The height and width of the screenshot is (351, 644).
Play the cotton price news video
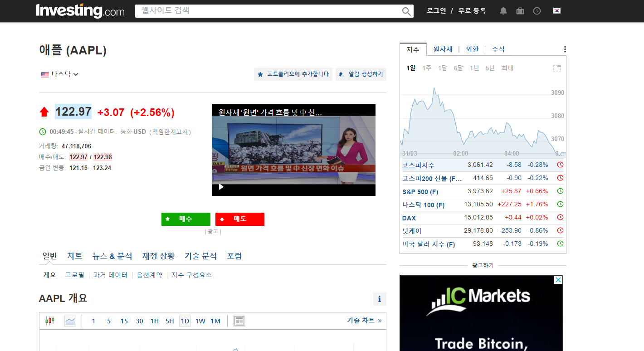click(x=221, y=187)
